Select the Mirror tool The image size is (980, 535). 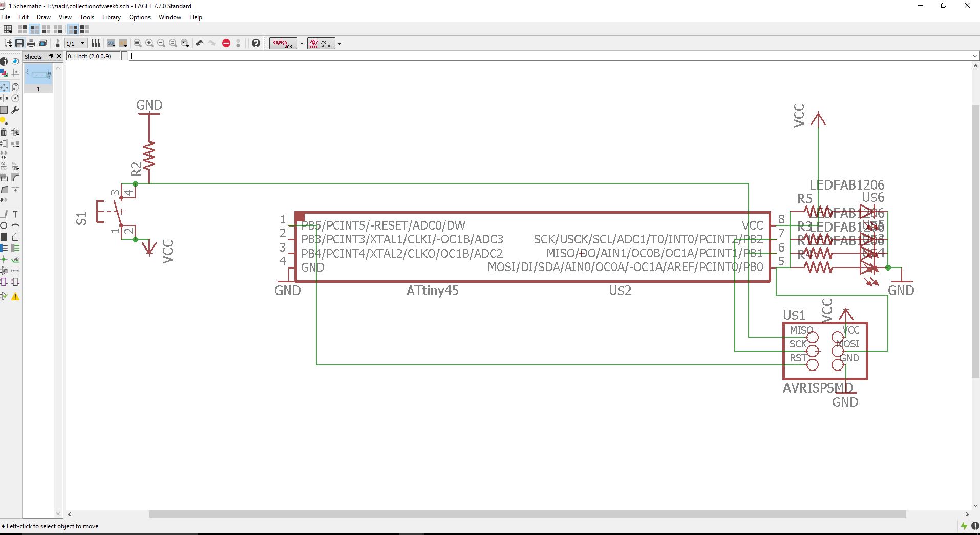click(4, 98)
